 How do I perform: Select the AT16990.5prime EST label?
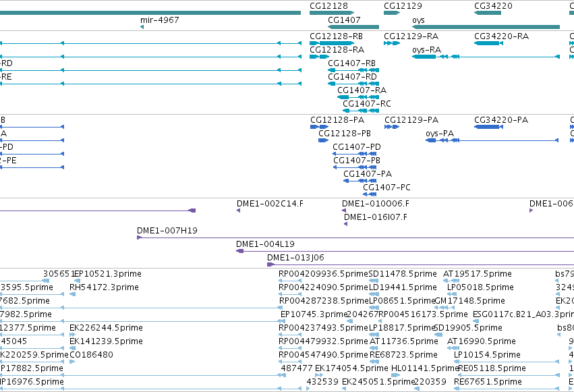pos(482,341)
